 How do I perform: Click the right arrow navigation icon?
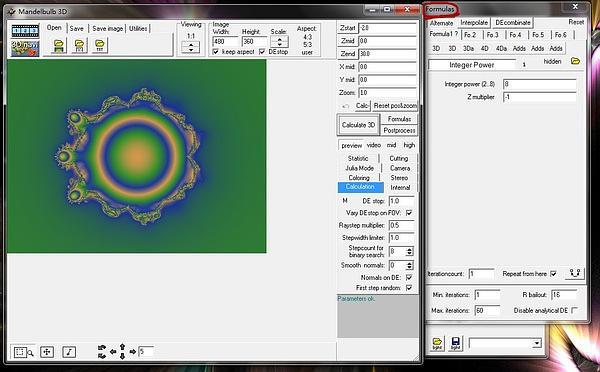(132, 351)
